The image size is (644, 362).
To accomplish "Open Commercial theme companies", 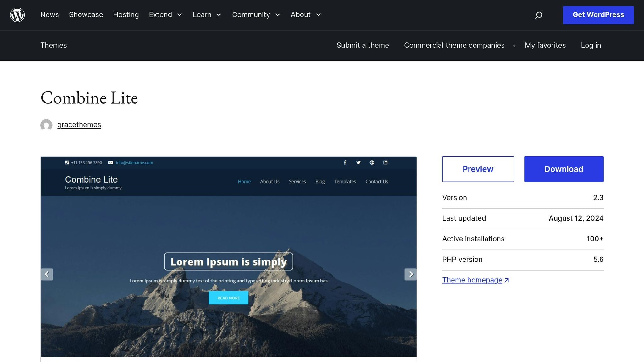I will [x=454, y=45].
